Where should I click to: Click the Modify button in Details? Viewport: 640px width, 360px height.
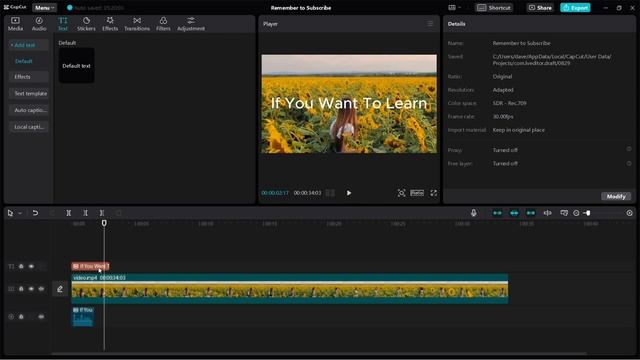[x=616, y=196]
